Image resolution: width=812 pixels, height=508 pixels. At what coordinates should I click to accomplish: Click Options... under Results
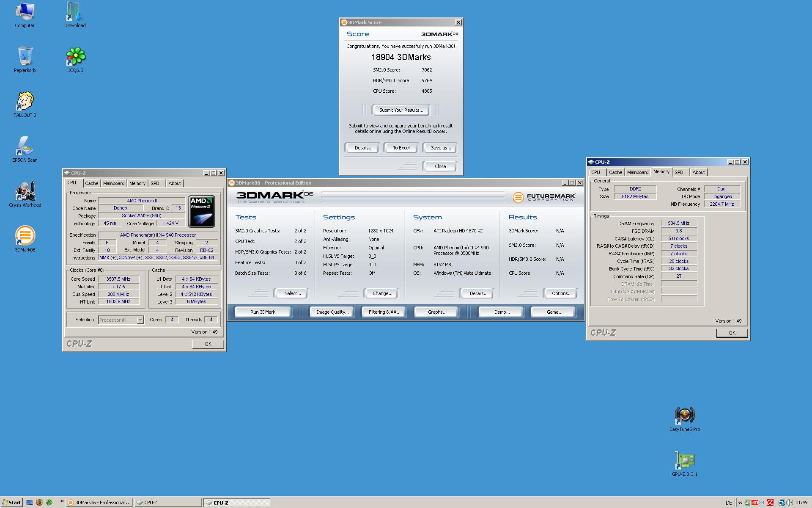pyautogui.click(x=561, y=293)
